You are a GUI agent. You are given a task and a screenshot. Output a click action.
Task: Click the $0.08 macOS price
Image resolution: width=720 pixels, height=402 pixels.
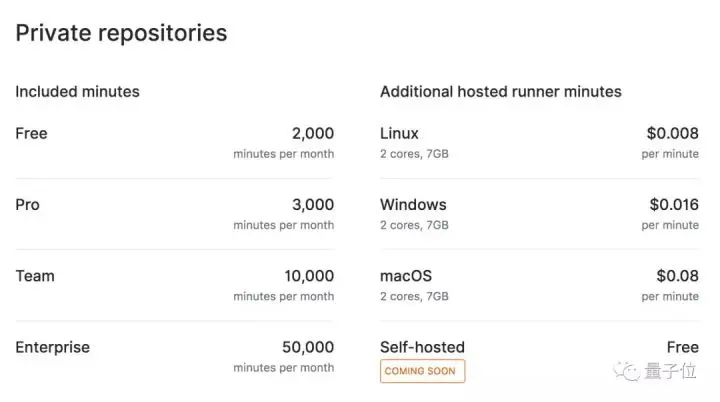678,276
